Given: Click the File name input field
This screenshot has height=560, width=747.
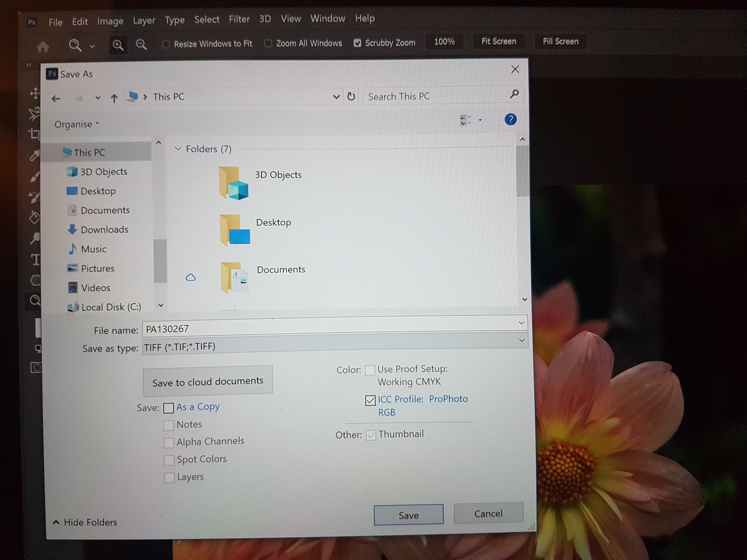Looking at the screenshot, I should point(331,329).
